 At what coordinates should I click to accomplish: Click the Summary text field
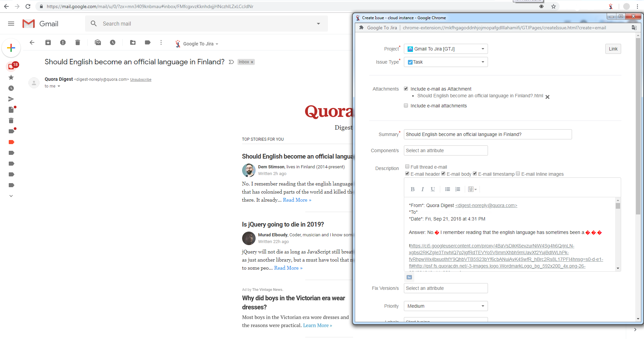487,134
